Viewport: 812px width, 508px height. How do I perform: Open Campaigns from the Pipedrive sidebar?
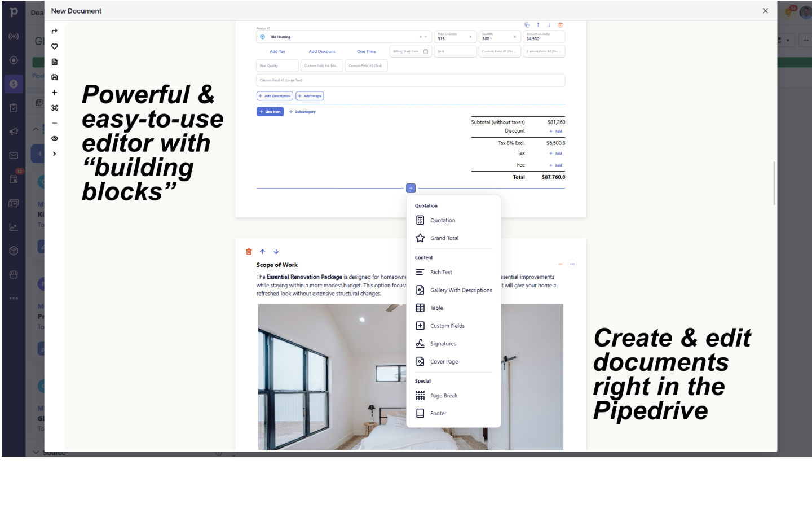coord(14,131)
